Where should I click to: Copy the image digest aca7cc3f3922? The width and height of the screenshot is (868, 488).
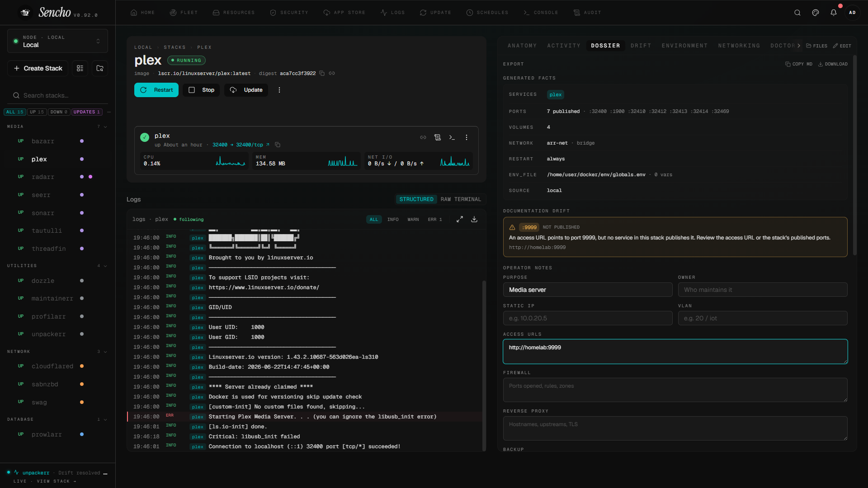click(322, 73)
